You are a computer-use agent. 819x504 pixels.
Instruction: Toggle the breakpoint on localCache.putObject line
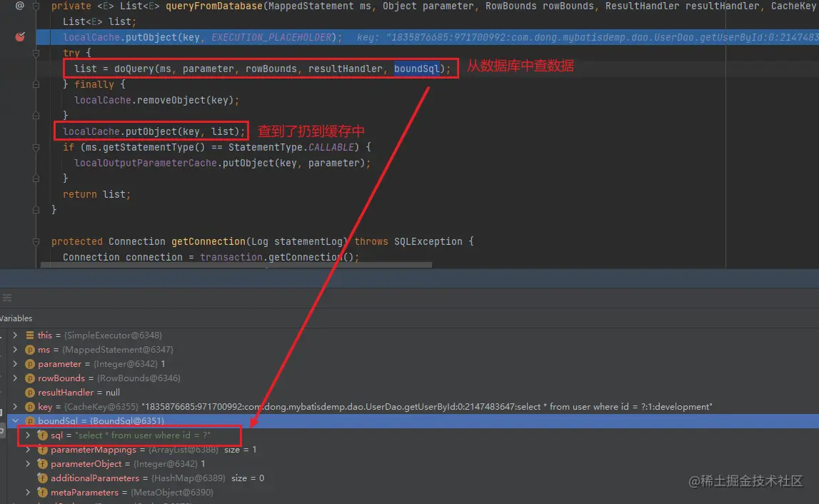point(20,37)
